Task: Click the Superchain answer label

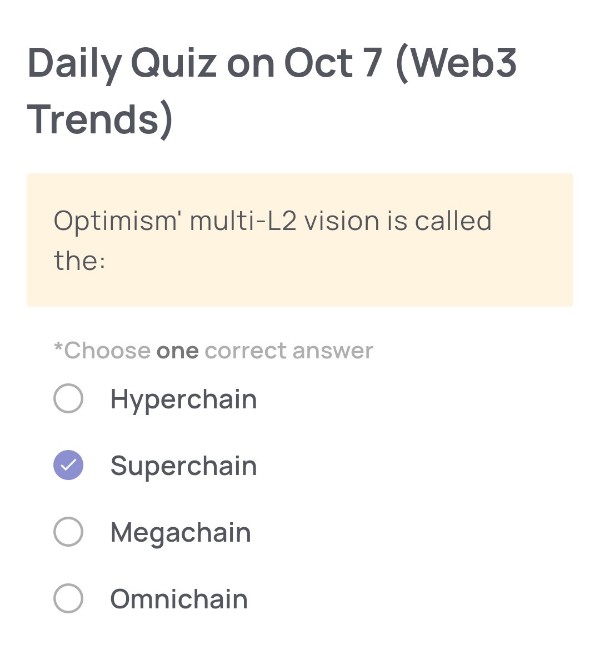Action: click(183, 466)
